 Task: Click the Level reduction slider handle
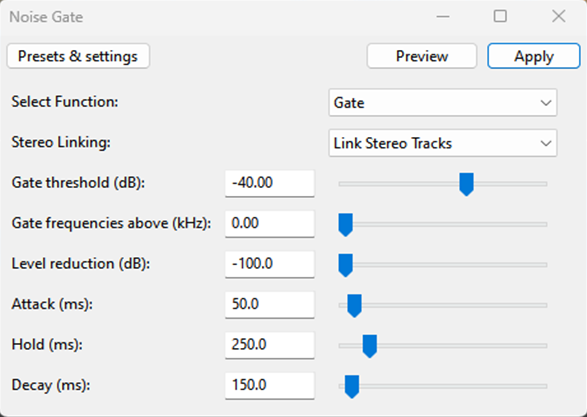pyautogui.click(x=346, y=265)
